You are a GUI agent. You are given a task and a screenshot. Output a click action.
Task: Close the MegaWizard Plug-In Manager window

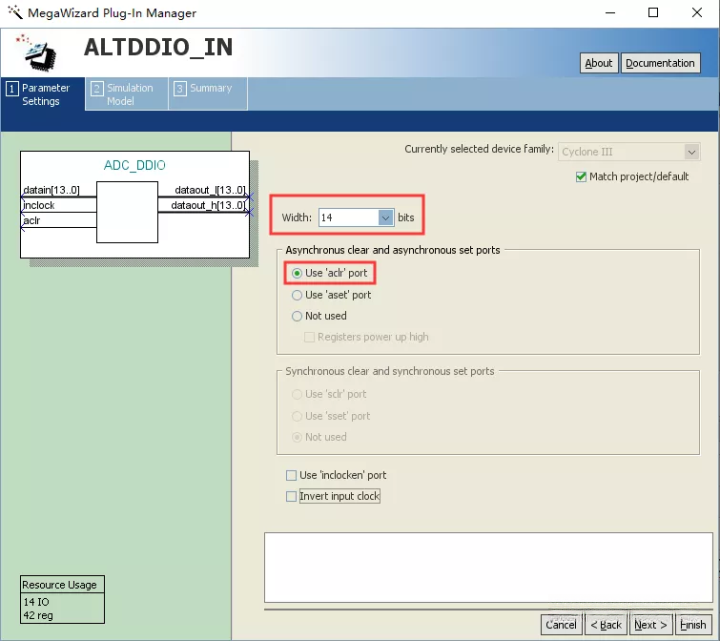pos(697,12)
